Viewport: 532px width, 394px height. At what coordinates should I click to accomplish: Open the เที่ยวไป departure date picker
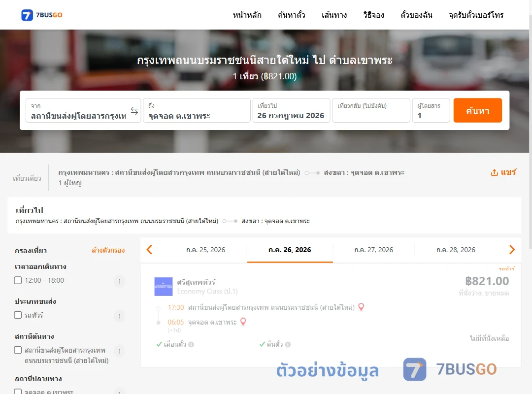click(292, 110)
